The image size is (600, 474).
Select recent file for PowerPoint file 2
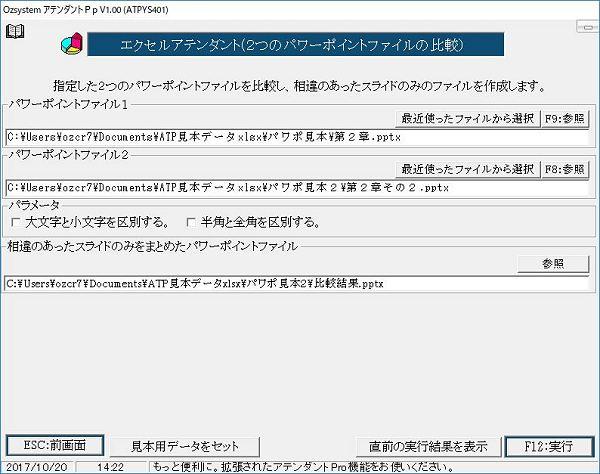click(x=467, y=169)
